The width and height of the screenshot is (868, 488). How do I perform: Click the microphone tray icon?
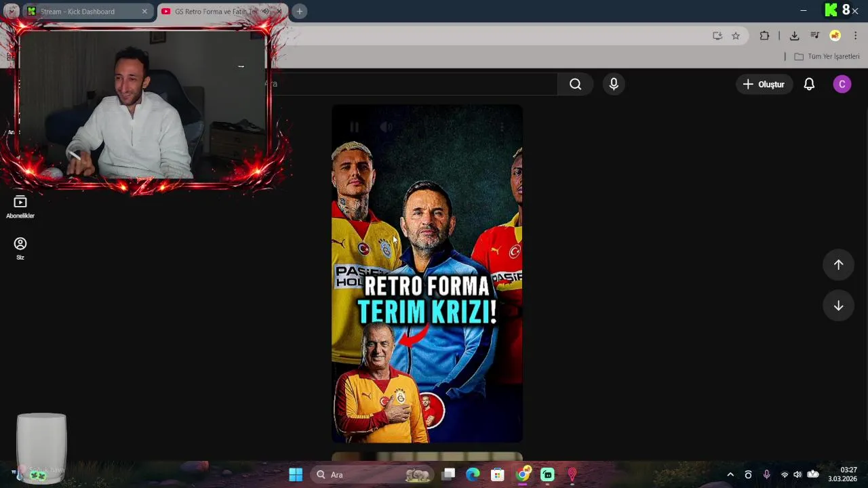click(766, 474)
